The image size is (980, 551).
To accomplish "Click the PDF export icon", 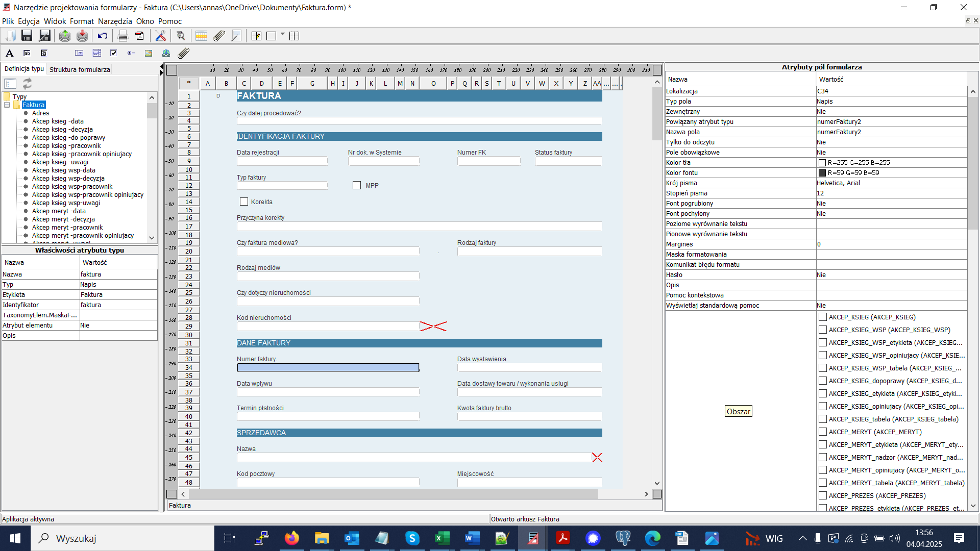I will 139,36.
